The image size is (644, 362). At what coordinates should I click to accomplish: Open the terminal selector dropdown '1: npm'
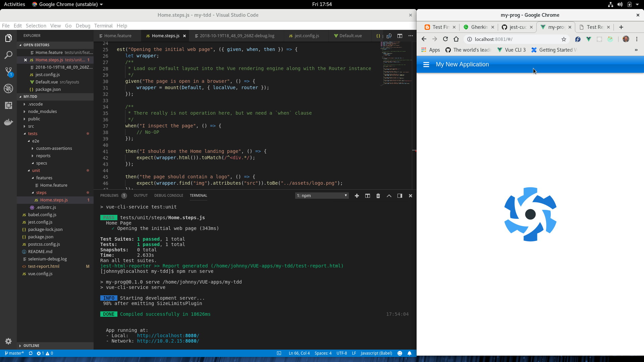pyautogui.click(x=321, y=196)
